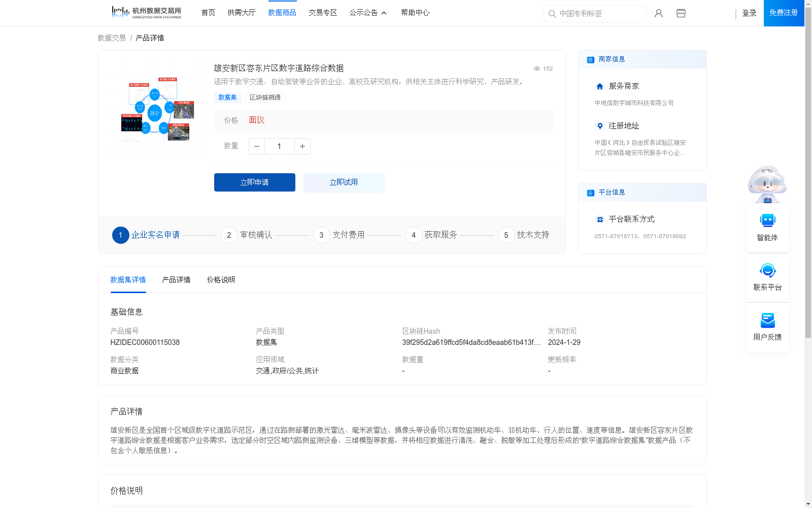Open 数据商品 in navigation
This screenshot has height=508, width=812.
tap(282, 13)
